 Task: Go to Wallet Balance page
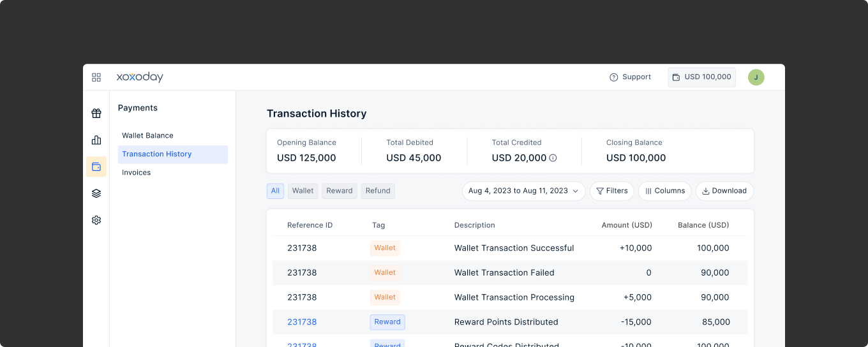coord(147,136)
